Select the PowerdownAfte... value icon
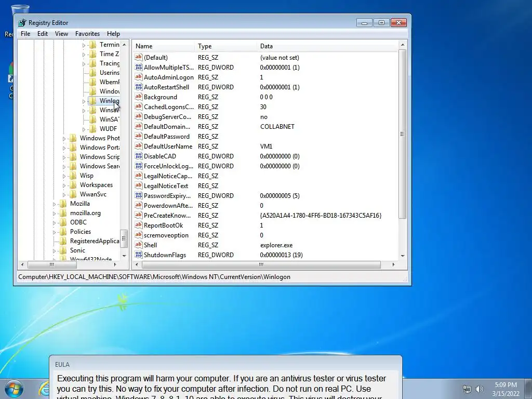 [x=138, y=205]
